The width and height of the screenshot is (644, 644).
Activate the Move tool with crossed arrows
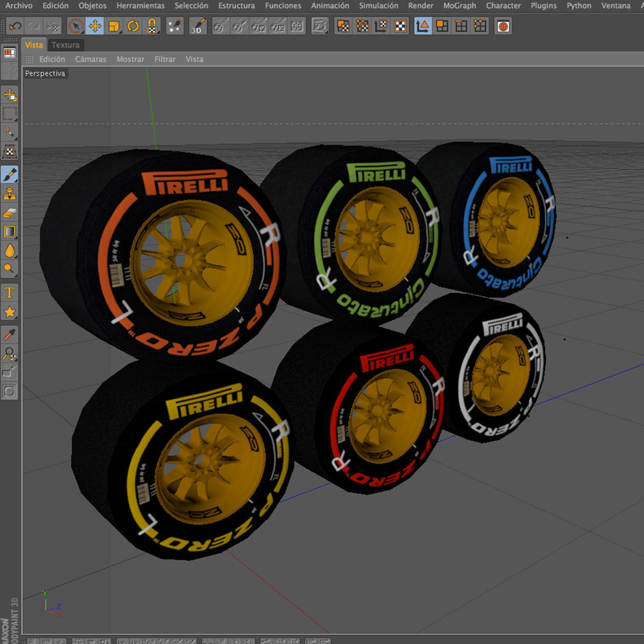95,26
